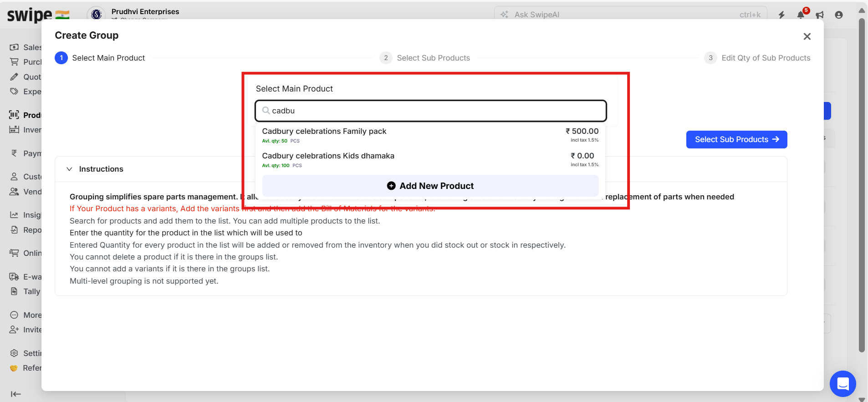Open the Reports document sidebar icon
The height and width of the screenshot is (402, 868).
point(14,229)
